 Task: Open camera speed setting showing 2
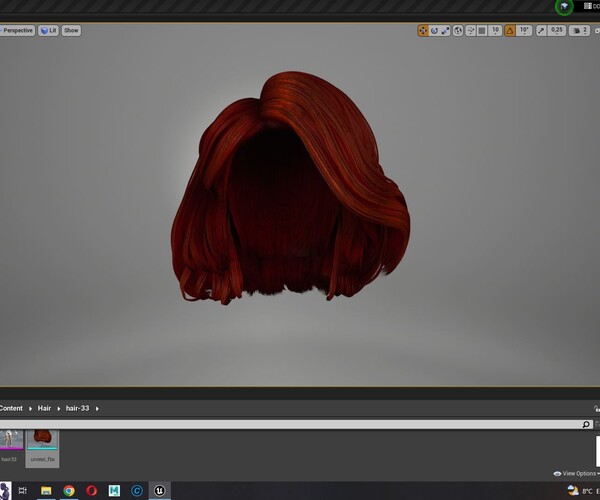(579, 31)
